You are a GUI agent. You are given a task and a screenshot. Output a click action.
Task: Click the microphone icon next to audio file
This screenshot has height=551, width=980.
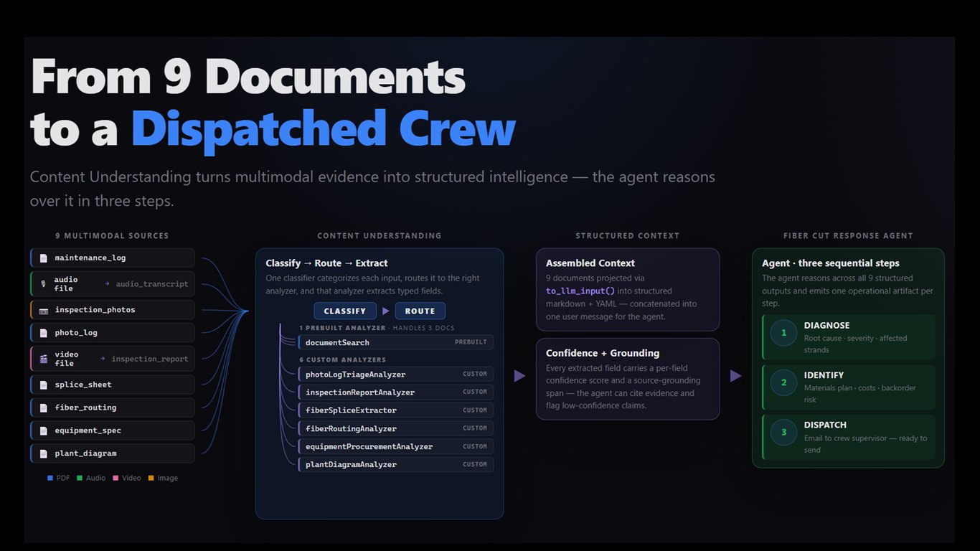[43, 284]
